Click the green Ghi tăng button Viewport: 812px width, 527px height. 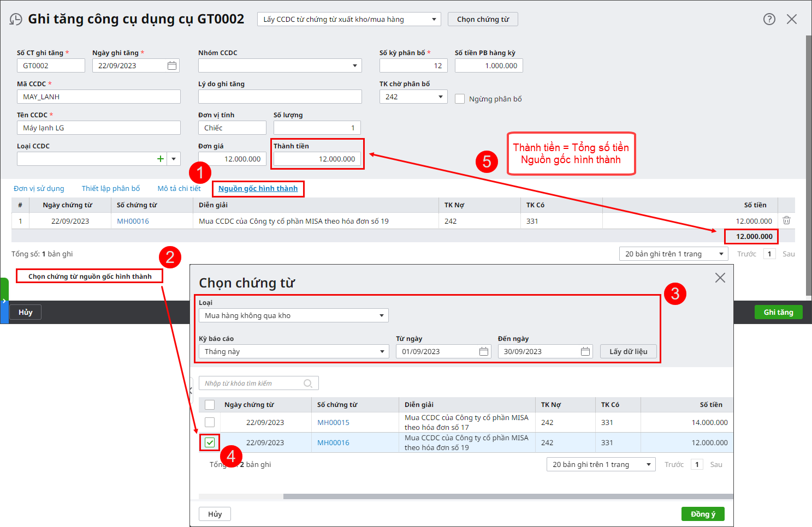point(778,312)
